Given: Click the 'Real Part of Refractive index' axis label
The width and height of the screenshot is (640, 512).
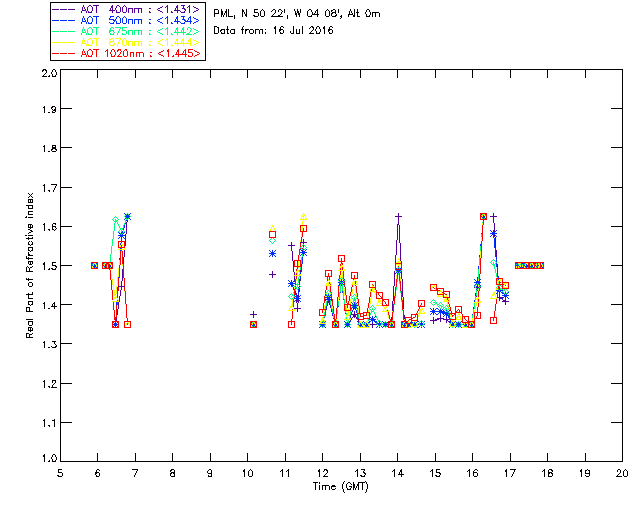Looking at the screenshot, I should pos(29,265).
